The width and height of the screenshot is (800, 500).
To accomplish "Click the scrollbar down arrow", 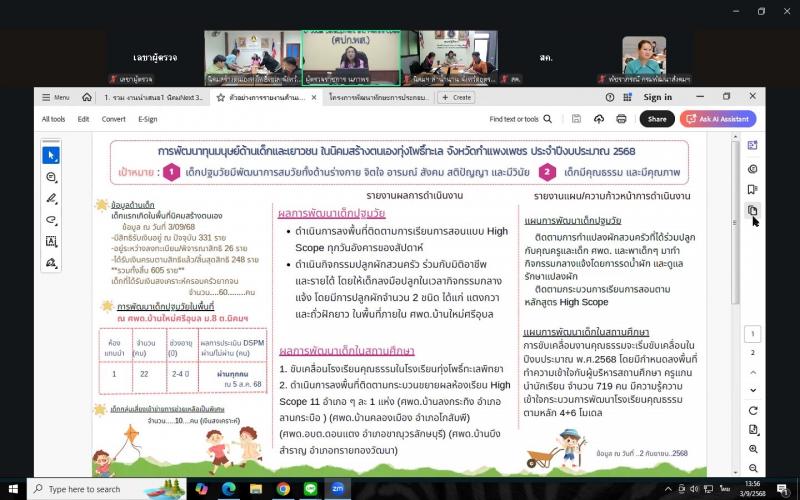I will (x=735, y=472).
